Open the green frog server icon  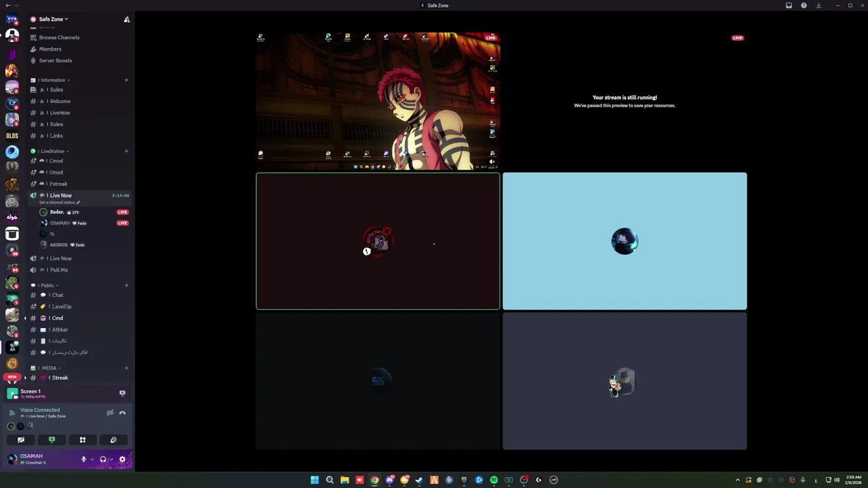click(12, 282)
